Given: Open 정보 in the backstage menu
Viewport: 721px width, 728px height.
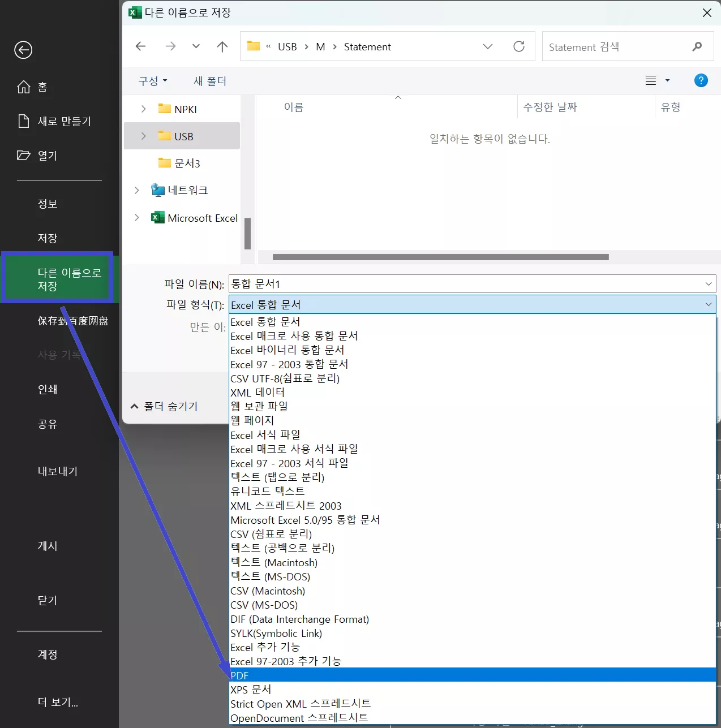Looking at the screenshot, I should coord(48,204).
